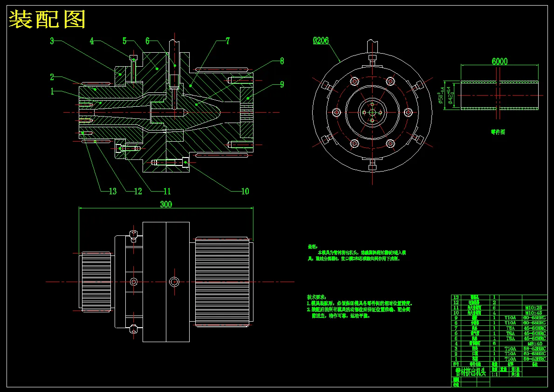Click the 共1张 sheet cell in title block
Viewport: 554px width, 392px height.
pyautogui.click(x=515, y=374)
